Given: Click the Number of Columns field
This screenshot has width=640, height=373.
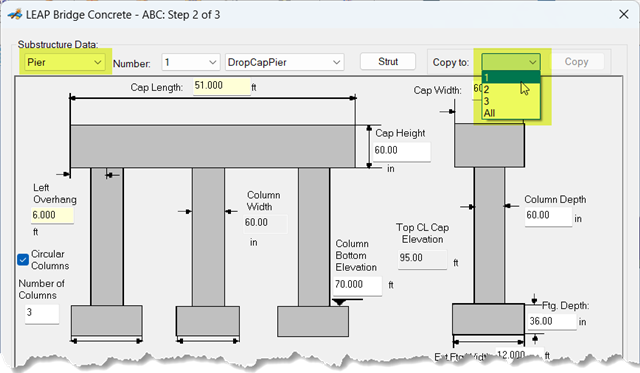Looking at the screenshot, I should tap(42, 313).
